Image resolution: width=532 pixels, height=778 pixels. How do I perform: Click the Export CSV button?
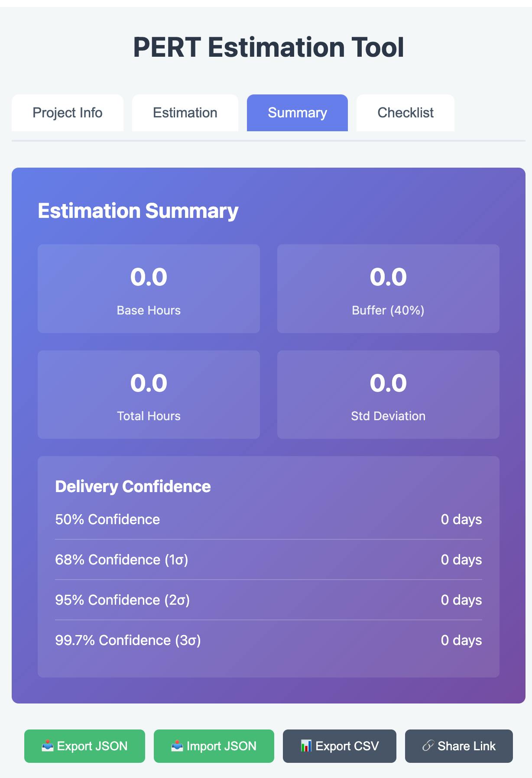tap(340, 746)
